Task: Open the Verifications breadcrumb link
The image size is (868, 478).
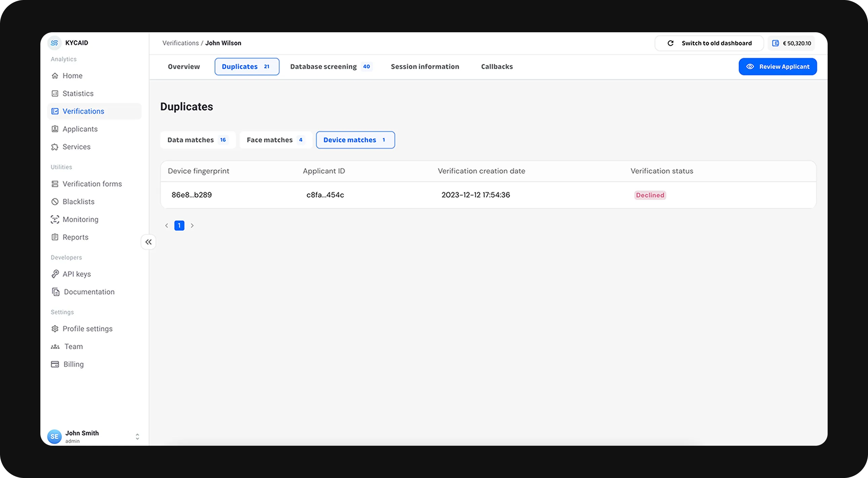Action: pyautogui.click(x=181, y=43)
